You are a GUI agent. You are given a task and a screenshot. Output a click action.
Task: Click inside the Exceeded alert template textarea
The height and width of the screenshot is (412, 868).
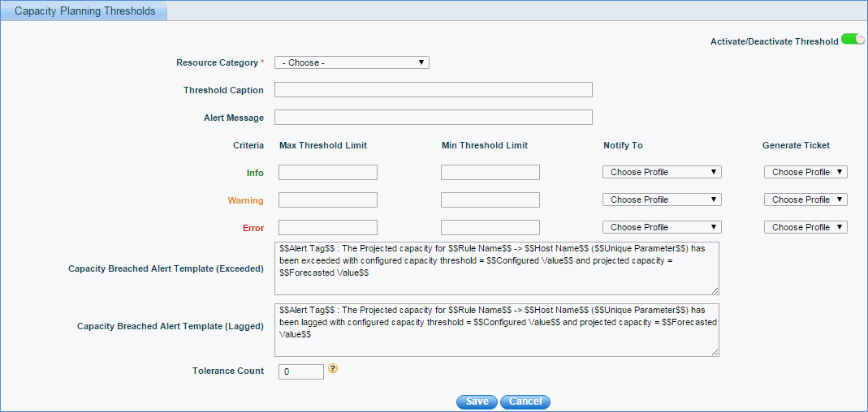point(496,268)
